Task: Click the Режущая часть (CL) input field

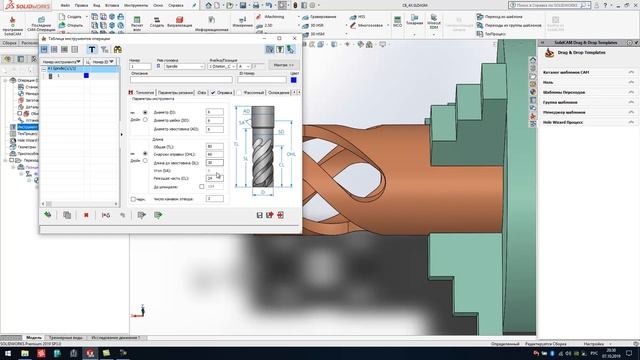Action: tap(214, 178)
